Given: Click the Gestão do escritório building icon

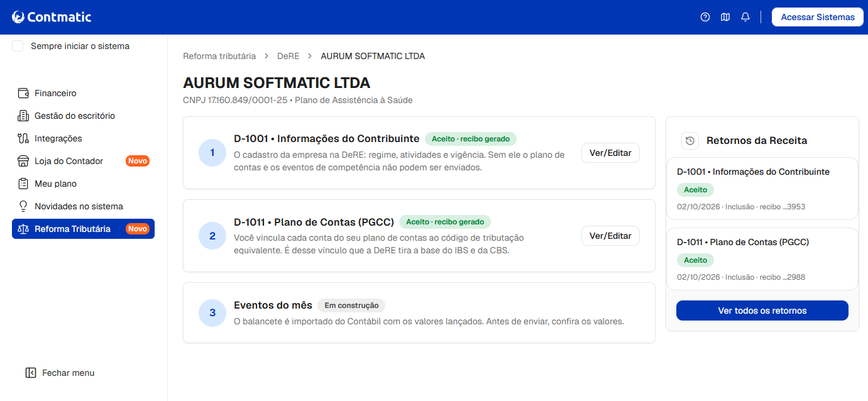Looking at the screenshot, I should pos(23,116).
